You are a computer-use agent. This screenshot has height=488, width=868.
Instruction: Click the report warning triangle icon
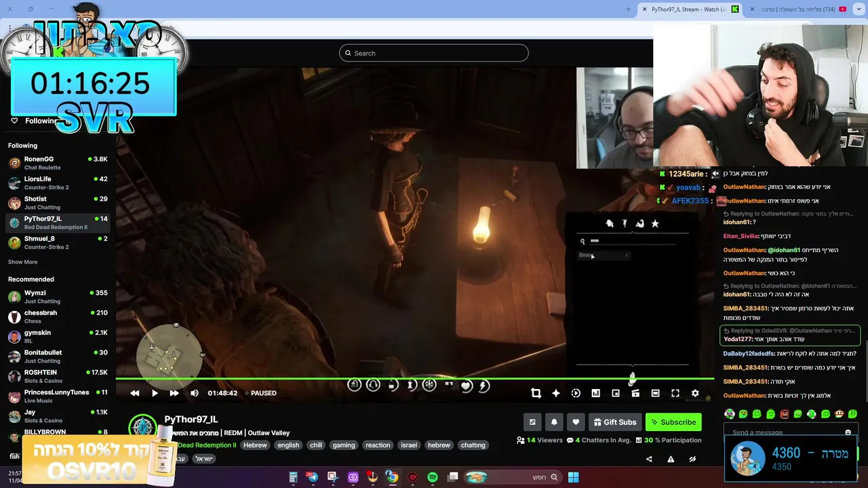(x=671, y=459)
